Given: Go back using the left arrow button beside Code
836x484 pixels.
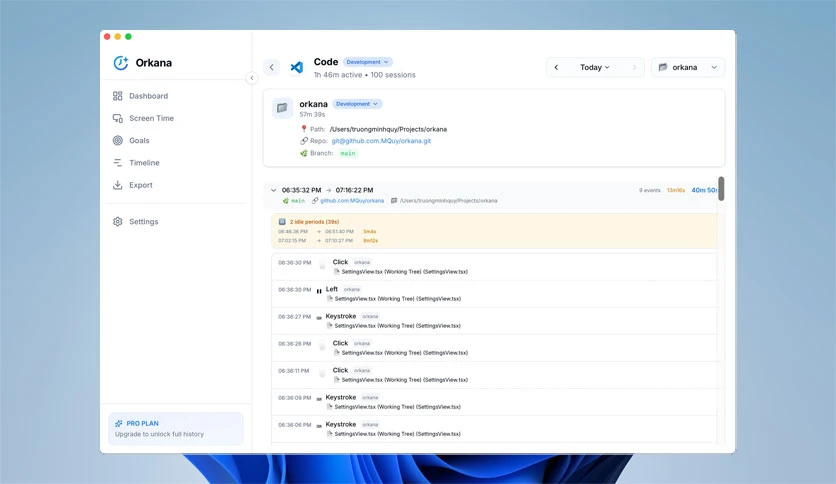Looking at the screenshot, I should click(271, 67).
